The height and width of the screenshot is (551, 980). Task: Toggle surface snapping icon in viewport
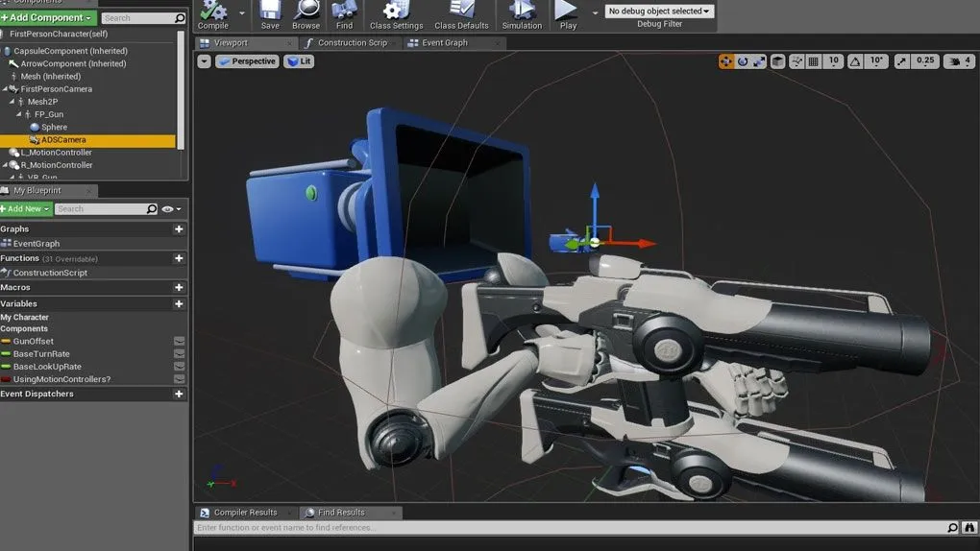[796, 61]
